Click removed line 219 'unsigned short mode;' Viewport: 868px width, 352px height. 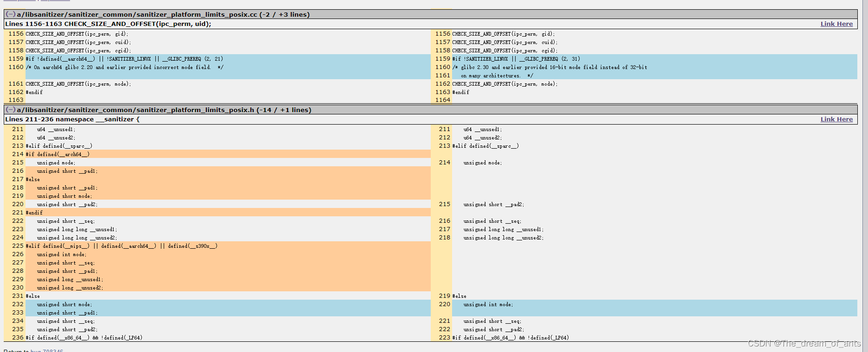click(64, 196)
